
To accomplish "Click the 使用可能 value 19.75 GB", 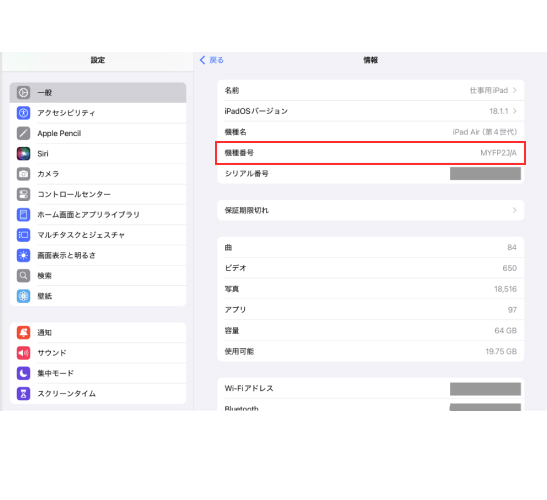I will click(501, 351).
